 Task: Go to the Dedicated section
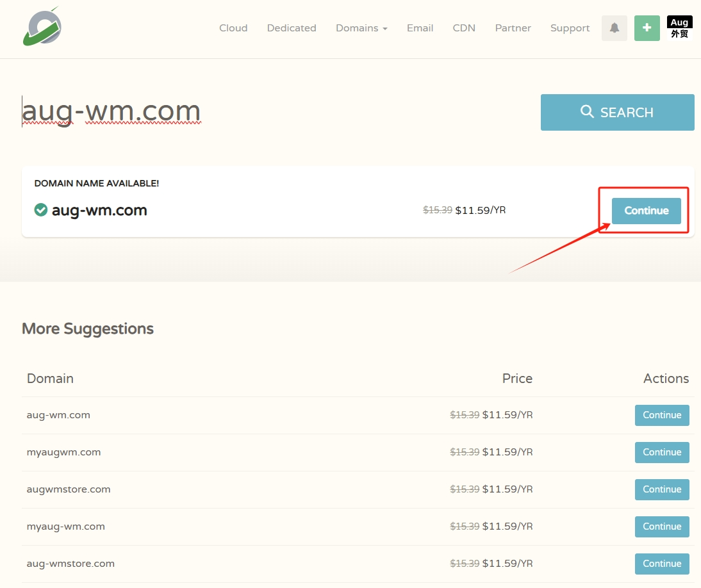292,28
